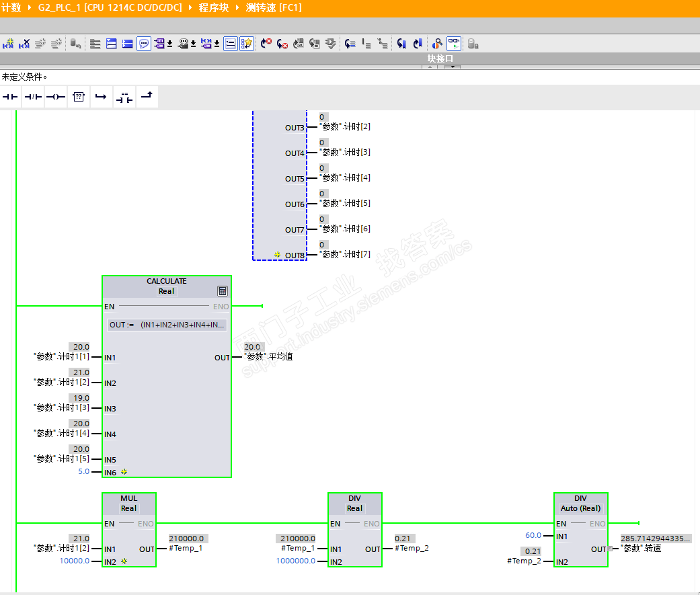
Task: Toggle free-form comments display (speech bubble)
Action: tap(144, 44)
